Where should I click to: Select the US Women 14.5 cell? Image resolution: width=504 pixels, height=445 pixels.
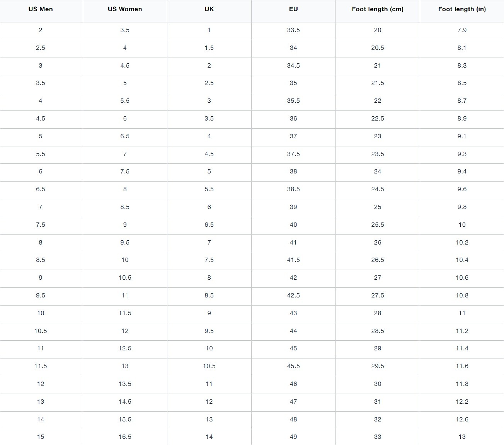[125, 402]
